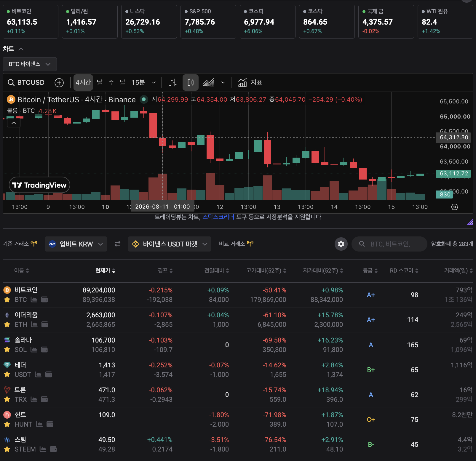Select the 15분 interval
476x461 pixels.
[138, 82]
